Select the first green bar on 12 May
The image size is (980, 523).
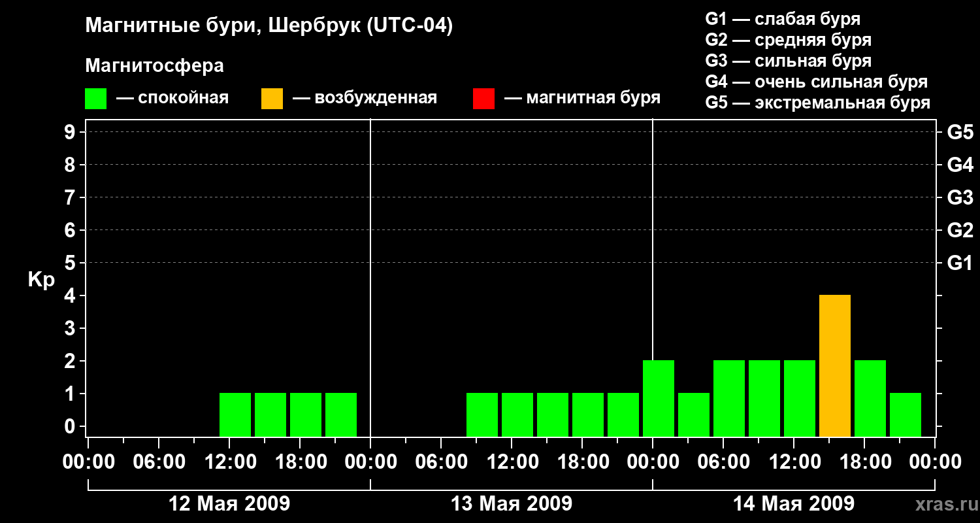point(235,414)
